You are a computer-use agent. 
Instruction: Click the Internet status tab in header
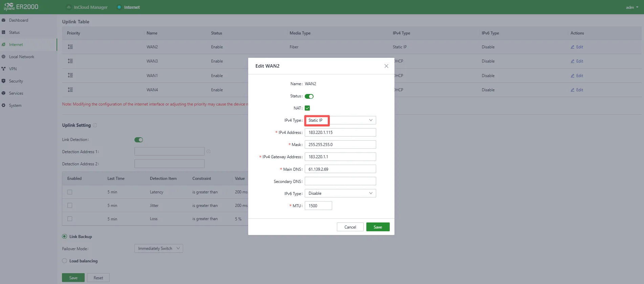tap(129, 7)
